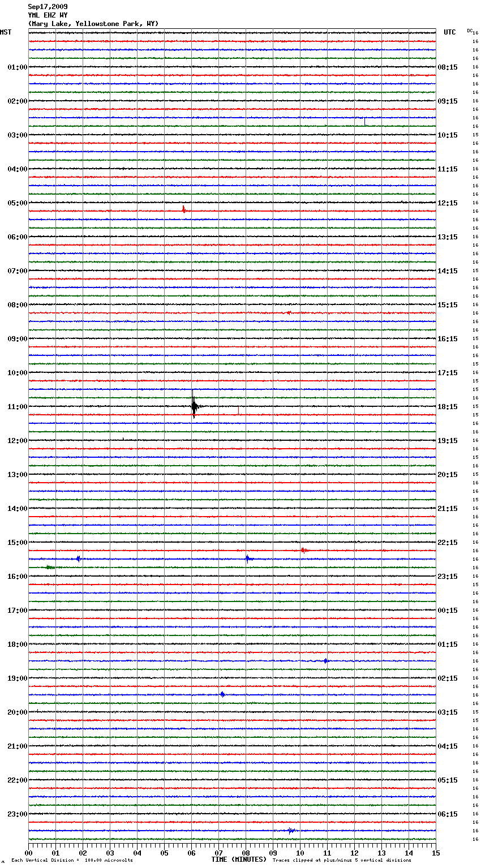The height and width of the screenshot is (868, 481).
Task: Click the 06 minute tick label
Action: click(x=191, y=853)
